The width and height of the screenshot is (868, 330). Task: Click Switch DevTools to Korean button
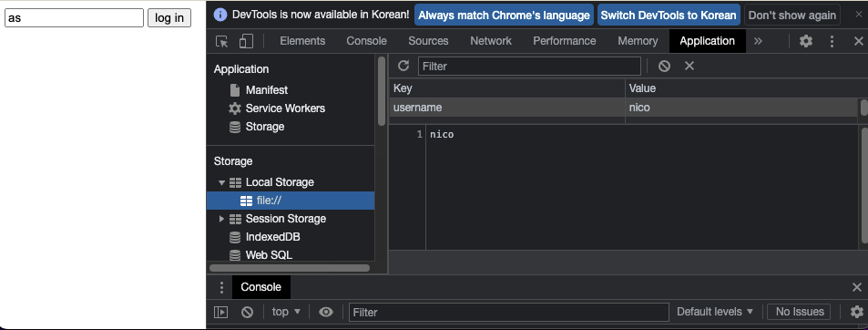pos(669,15)
